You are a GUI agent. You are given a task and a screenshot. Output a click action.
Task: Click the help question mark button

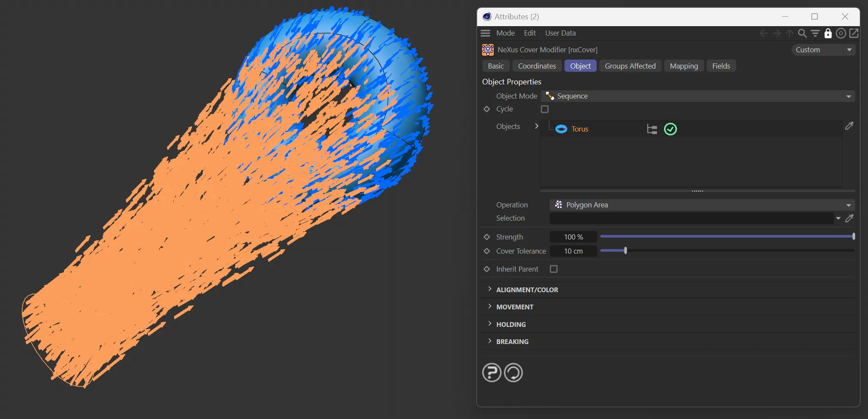tap(492, 372)
